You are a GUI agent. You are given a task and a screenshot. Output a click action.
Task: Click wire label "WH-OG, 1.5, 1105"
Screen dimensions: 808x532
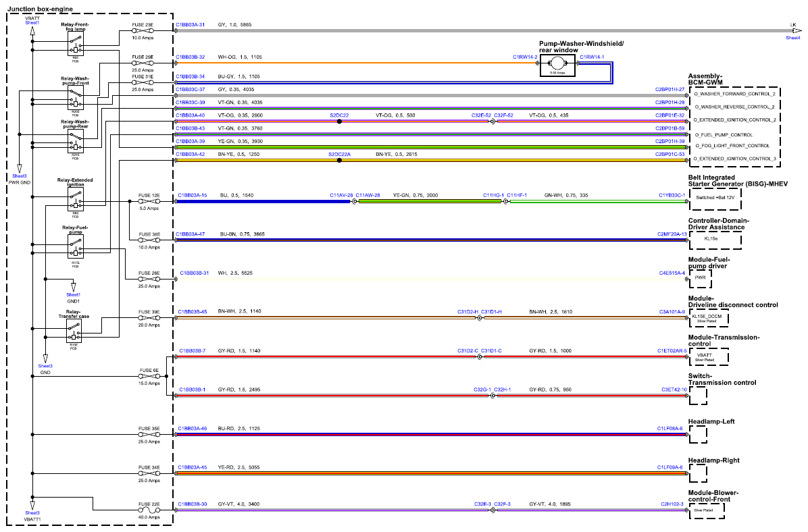click(x=240, y=57)
